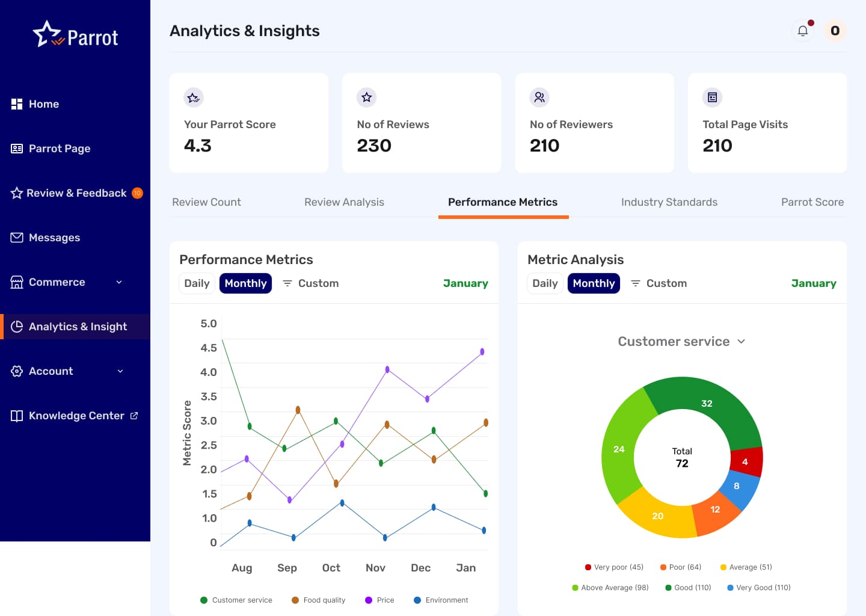Switch to the Parrot Score tab
The width and height of the screenshot is (866, 616).
point(812,202)
